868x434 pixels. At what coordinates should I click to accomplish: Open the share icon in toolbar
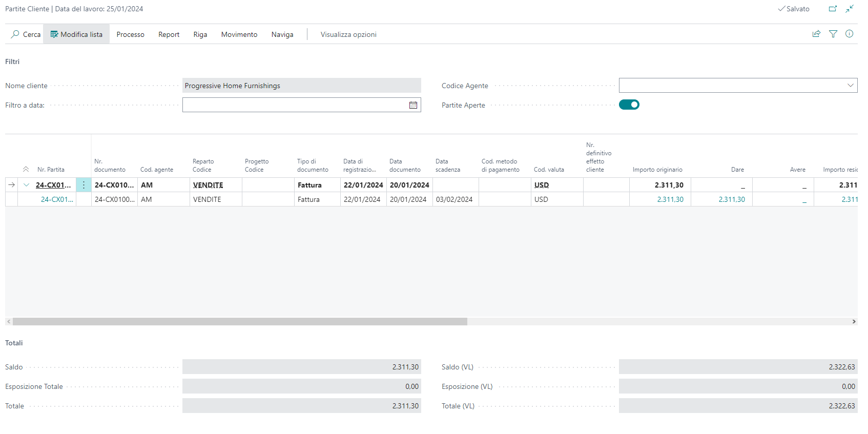(816, 34)
